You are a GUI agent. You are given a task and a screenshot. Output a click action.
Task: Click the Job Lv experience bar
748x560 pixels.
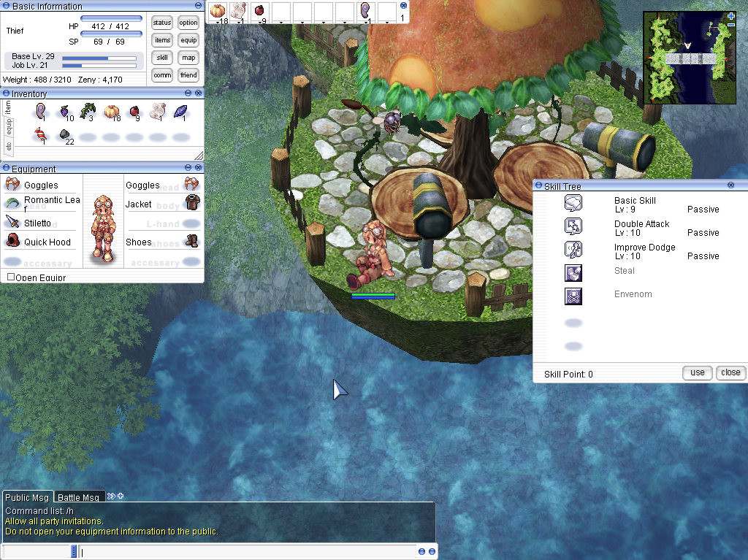99,66
